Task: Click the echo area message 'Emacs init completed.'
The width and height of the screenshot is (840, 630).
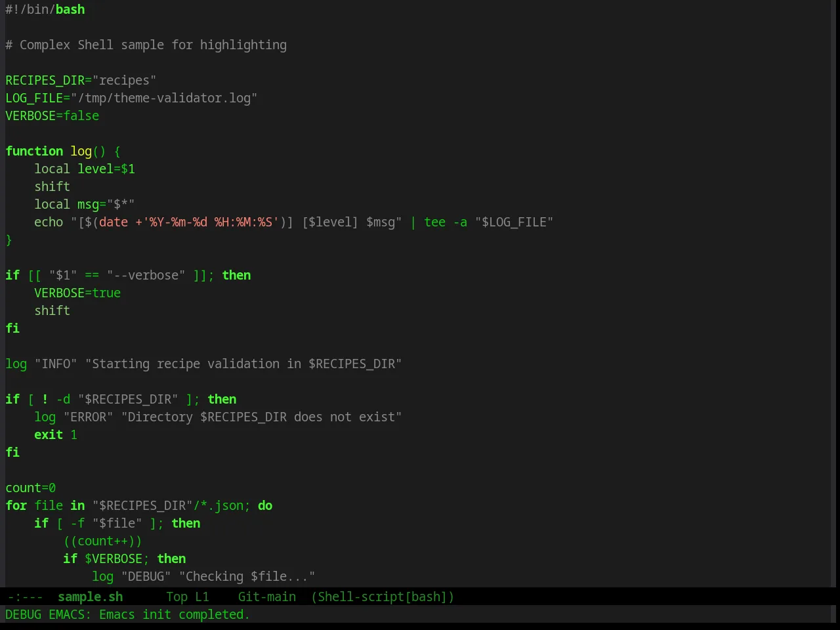Action: [174, 614]
